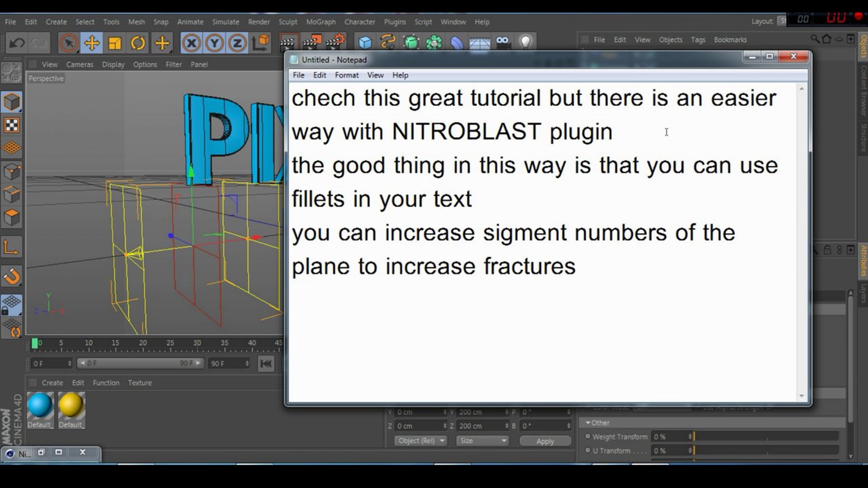Click the search magnifier in Object Manager

(815, 39)
